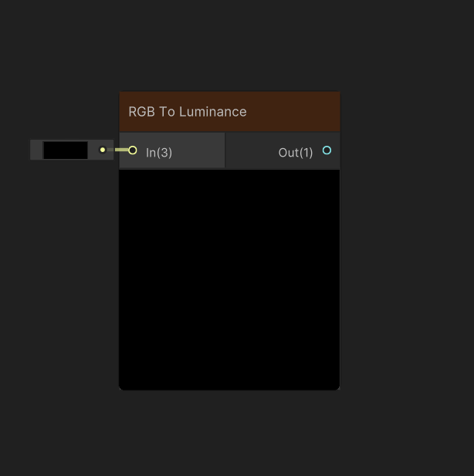The image size is (474, 476).
Task: Click the empty graph canvas above the node
Action: [229, 46]
